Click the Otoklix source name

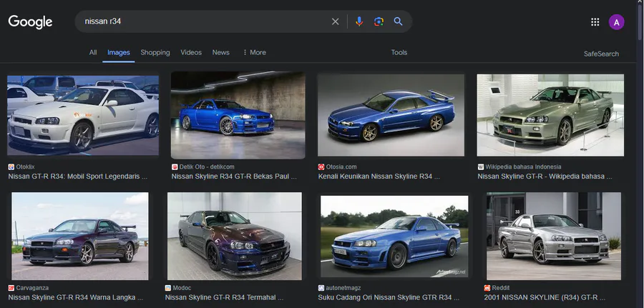[x=26, y=167]
